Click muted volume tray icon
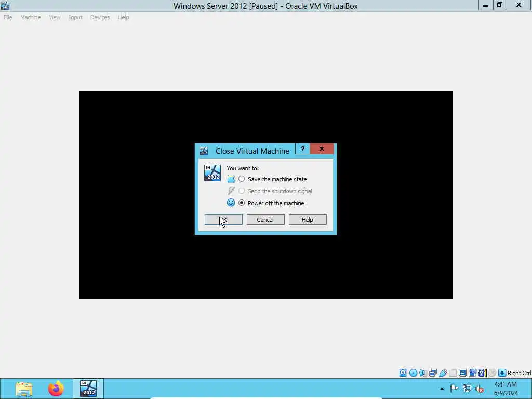The image size is (532, 399). pyautogui.click(x=480, y=389)
